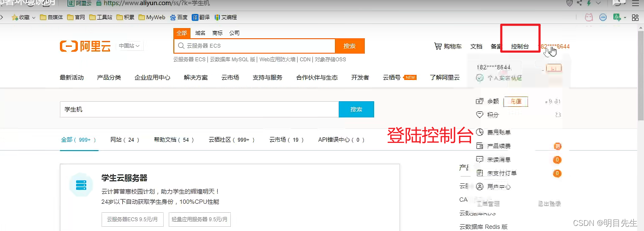Open the 翻译 bookmark
The image size is (644, 231).
click(x=201, y=17)
